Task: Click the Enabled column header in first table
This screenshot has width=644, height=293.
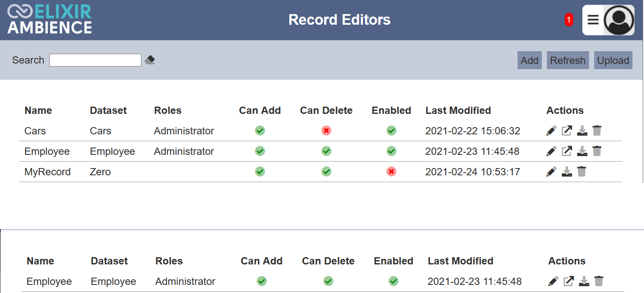Action: point(391,110)
